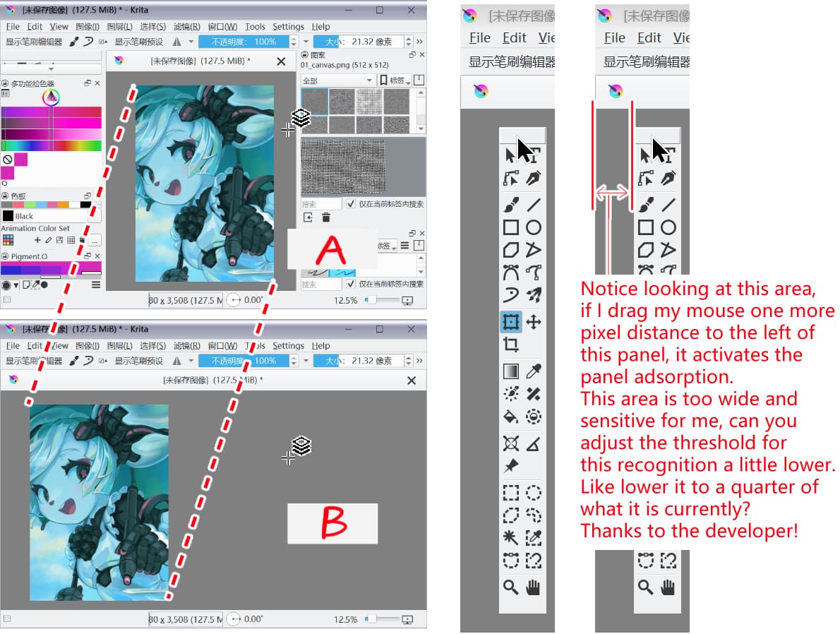Select the Rectangle tool in the middle toolbox
Image resolution: width=840 pixels, height=634 pixels.
tap(510, 227)
